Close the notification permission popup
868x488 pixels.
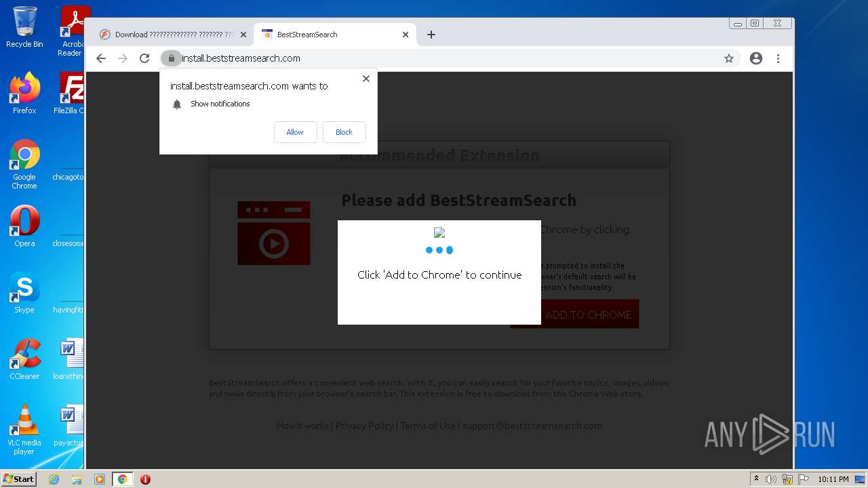coord(366,79)
